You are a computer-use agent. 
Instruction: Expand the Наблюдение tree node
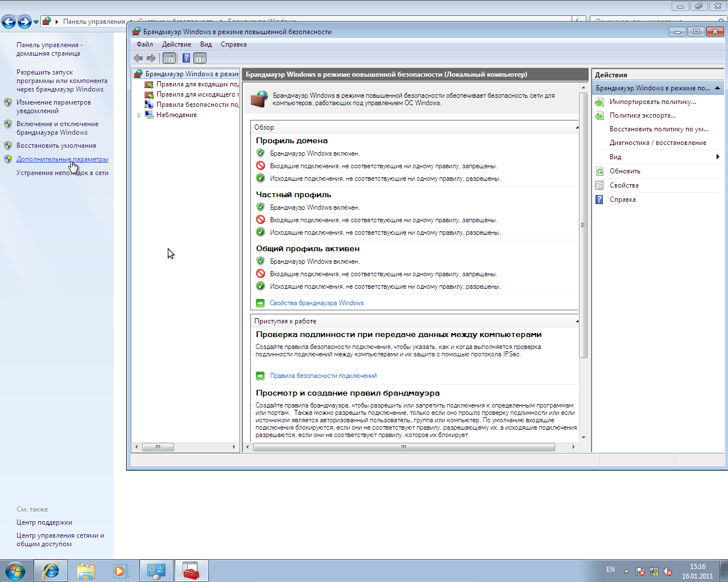(x=139, y=115)
